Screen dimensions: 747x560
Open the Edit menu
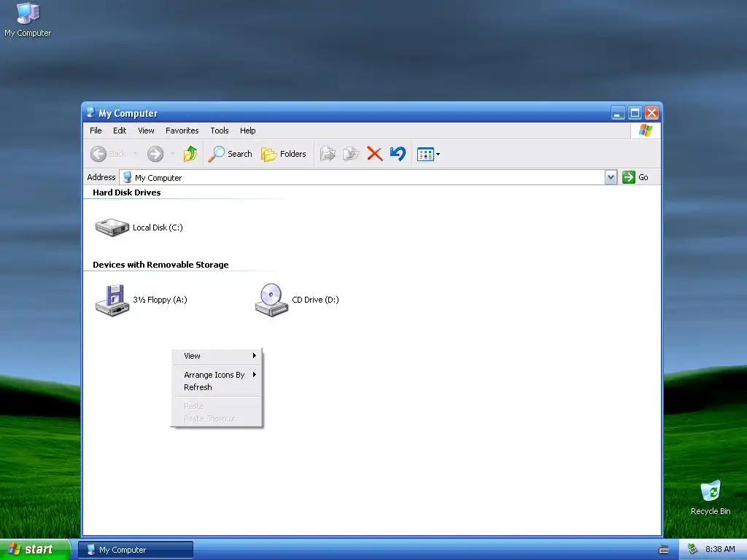coord(120,131)
